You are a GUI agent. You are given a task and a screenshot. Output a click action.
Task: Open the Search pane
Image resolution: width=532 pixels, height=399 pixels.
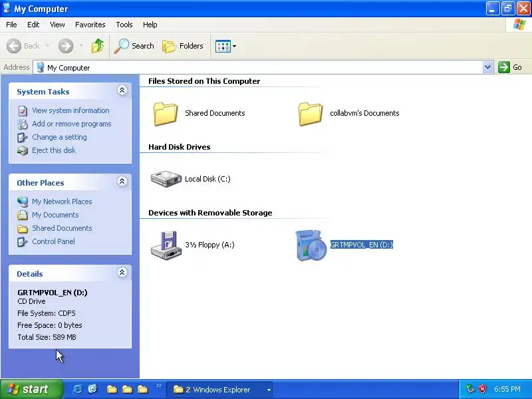pos(134,46)
